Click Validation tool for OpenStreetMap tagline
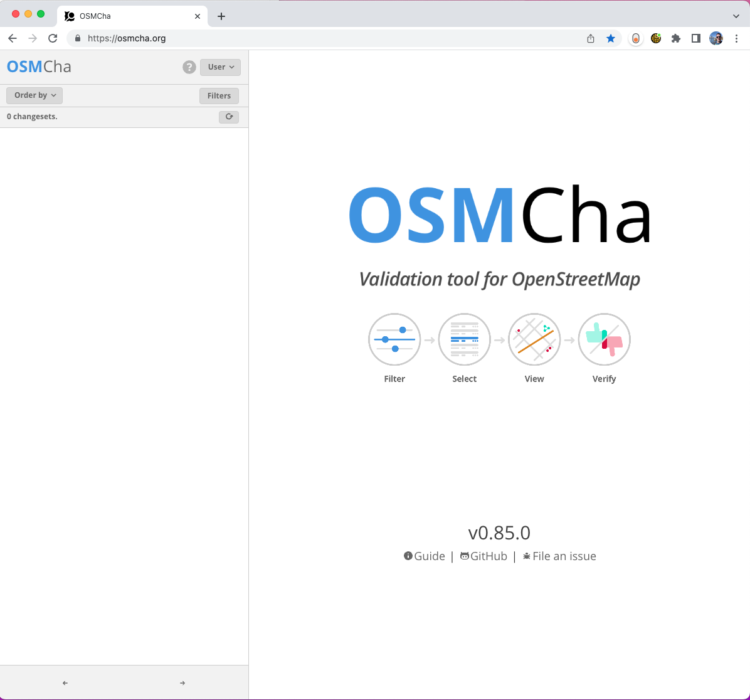750x700 pixels. point(499,279)
